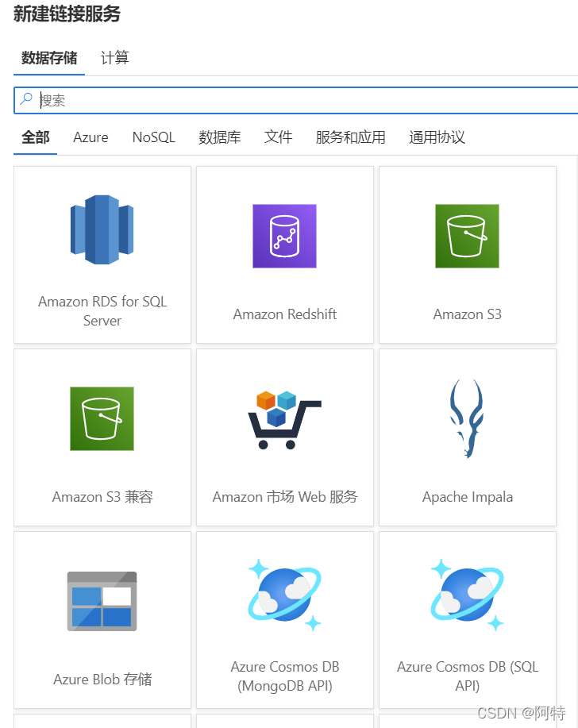Click the search magnifier icon
Viewport: 578px width, 728px height.
(x=26, y=99)
